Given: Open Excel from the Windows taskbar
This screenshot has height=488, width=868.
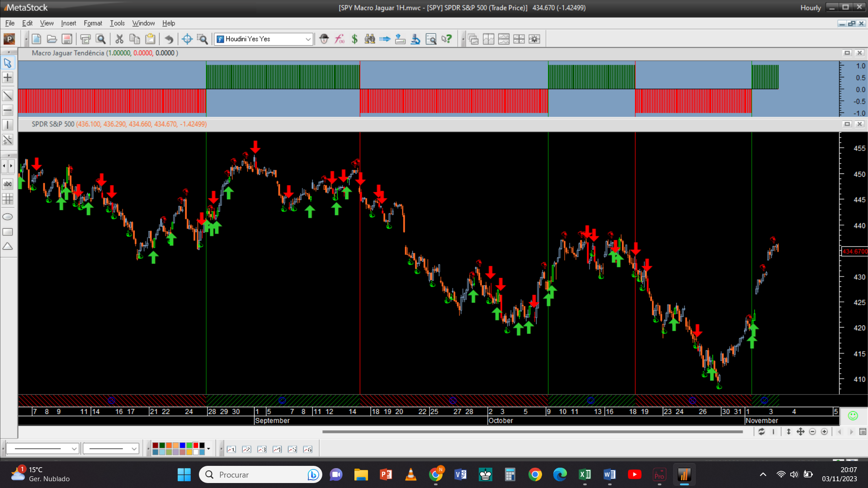Looking at the screenshot, I should pyautogui.click(x=585, y=474).
